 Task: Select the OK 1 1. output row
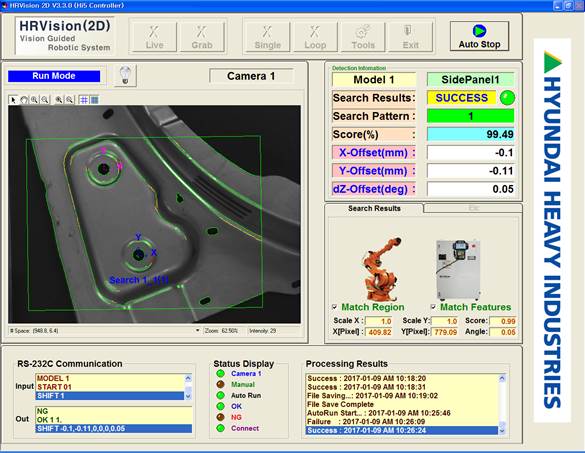[x=114, y=420]
